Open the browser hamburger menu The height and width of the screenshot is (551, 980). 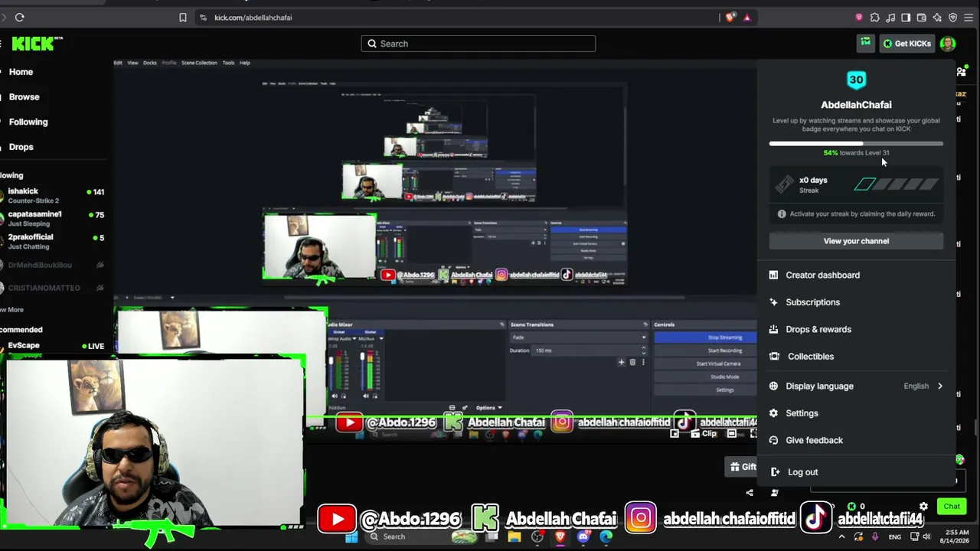point(969,18)
